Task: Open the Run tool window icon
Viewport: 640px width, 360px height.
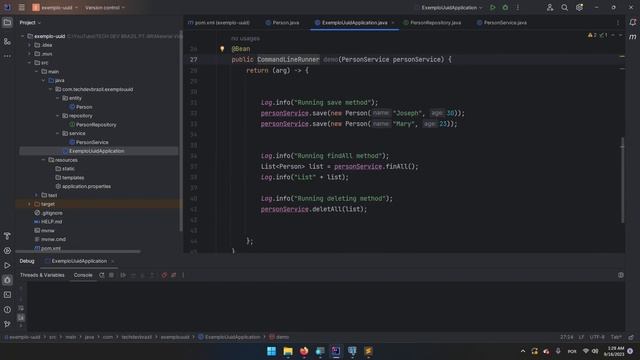Action: (7, 265)
